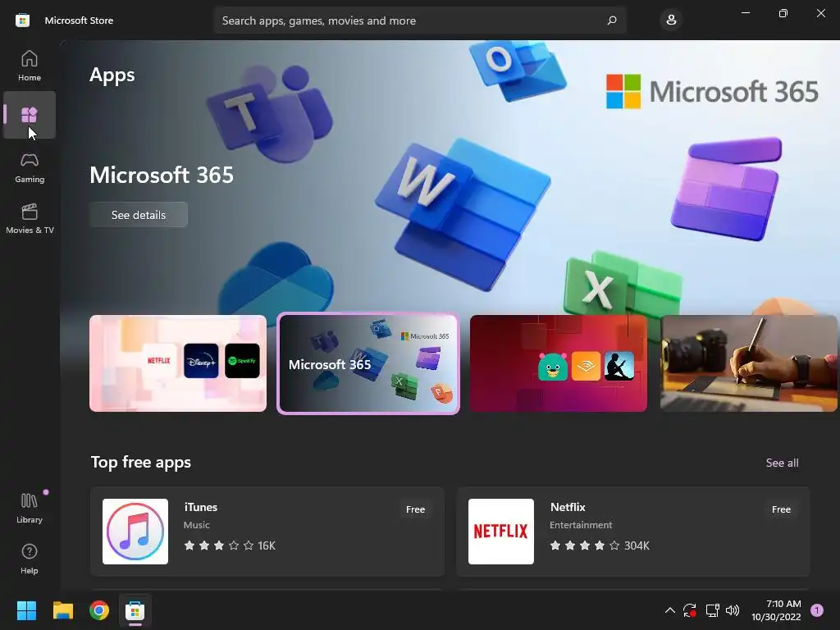Select the Apps sidebar icon

coord(30,115)
